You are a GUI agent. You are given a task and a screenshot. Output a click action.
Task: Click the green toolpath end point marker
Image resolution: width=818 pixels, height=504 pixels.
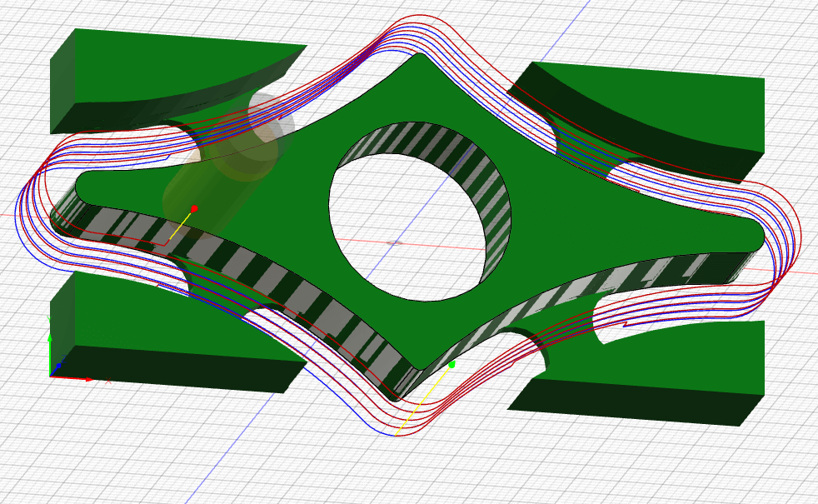point(451,364)
